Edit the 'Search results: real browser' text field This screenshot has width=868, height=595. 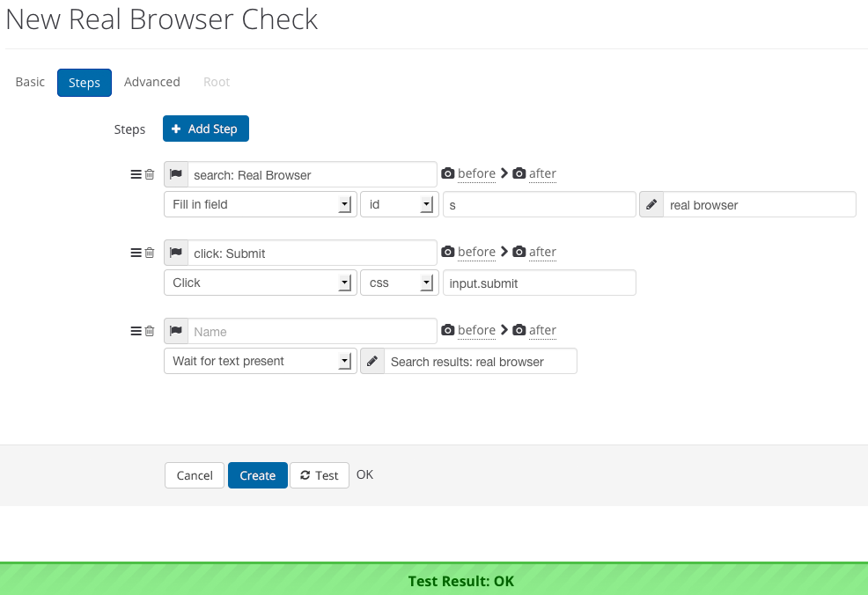tap(481, 361)
